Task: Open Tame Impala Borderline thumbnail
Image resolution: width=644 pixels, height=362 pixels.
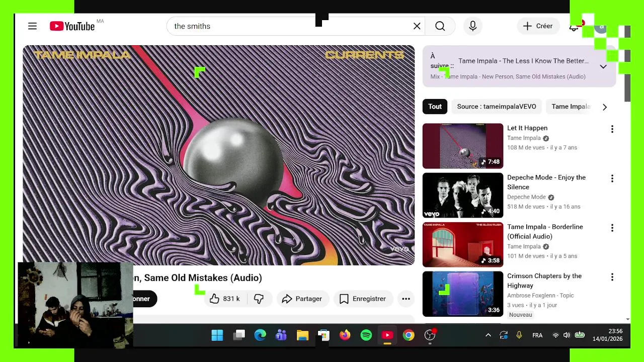Action: (x=463, y=244)
